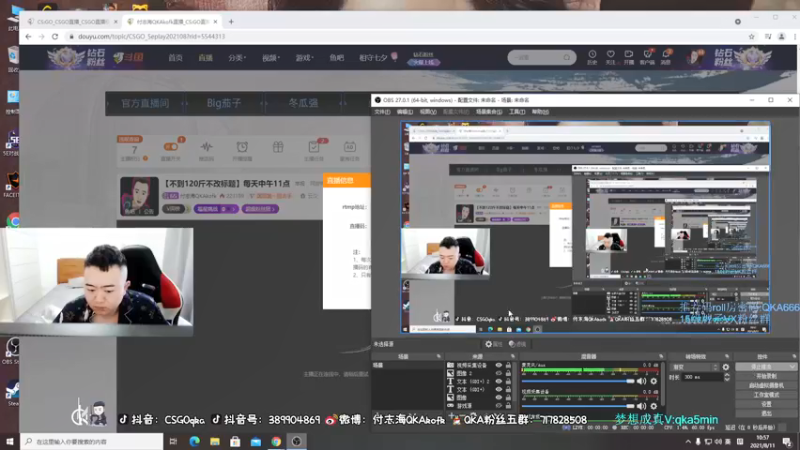The height and width of the screenshot is (450, 800).
Task: Click the Windows Start button
Action: pos(10,441)
